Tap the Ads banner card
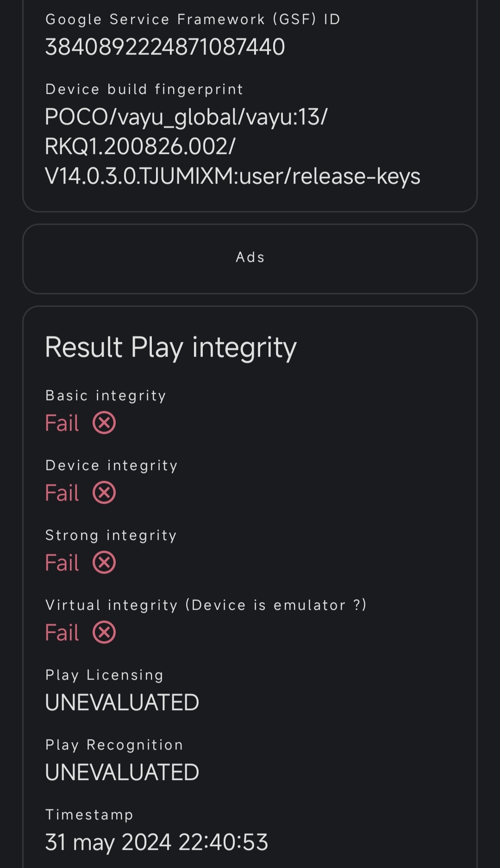Screen dimensions: 500x868 click(250, 259)
